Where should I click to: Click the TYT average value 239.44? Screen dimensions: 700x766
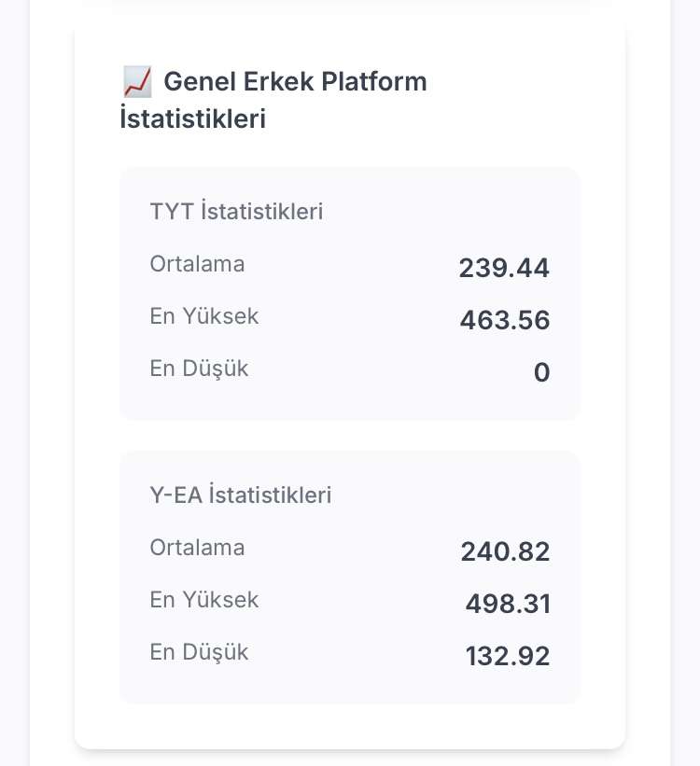pyautogui.click(x=504, y=268)
